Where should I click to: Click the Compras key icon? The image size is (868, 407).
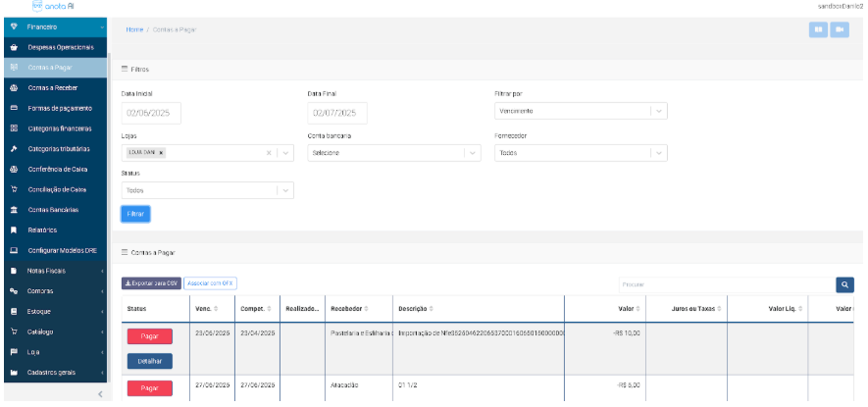tap(15, 291)
